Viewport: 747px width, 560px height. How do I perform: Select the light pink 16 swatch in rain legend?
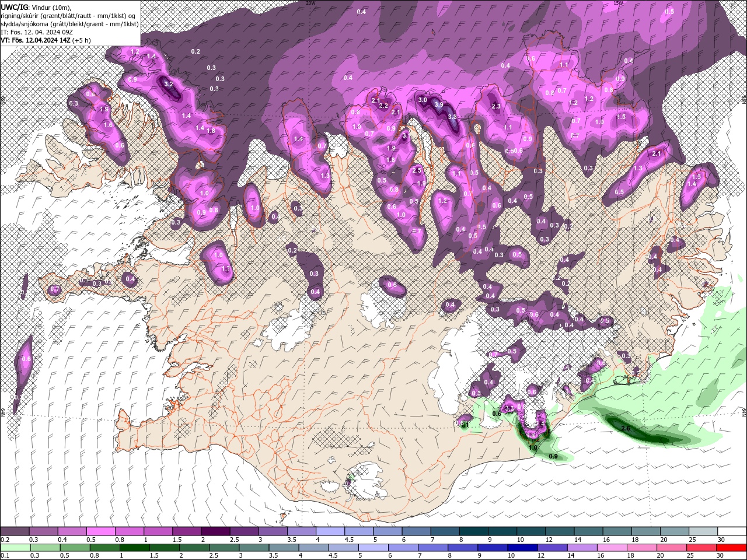tap(612, 548)
